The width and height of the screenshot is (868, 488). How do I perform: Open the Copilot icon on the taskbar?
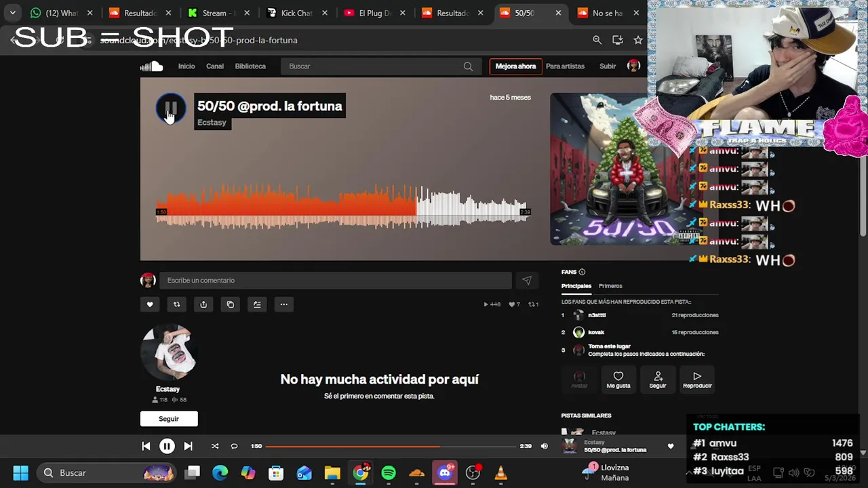(x=248, y=473)
